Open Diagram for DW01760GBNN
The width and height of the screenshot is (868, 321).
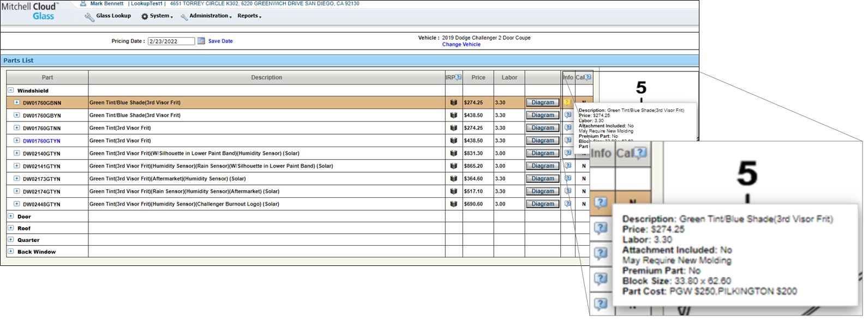click(x=543, y=102)
